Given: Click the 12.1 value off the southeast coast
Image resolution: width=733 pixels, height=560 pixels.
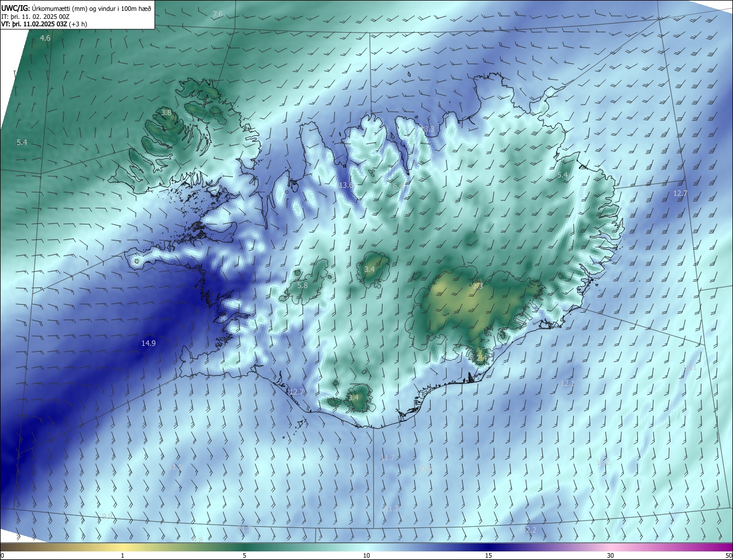Looking at the screenshot, I should pyautogui.click(x=568, y=383).
